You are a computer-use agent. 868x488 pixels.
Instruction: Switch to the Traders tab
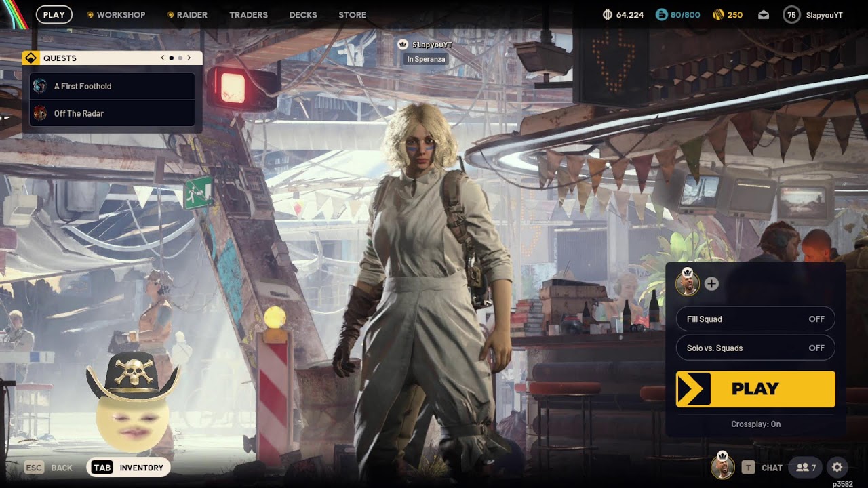248,15
